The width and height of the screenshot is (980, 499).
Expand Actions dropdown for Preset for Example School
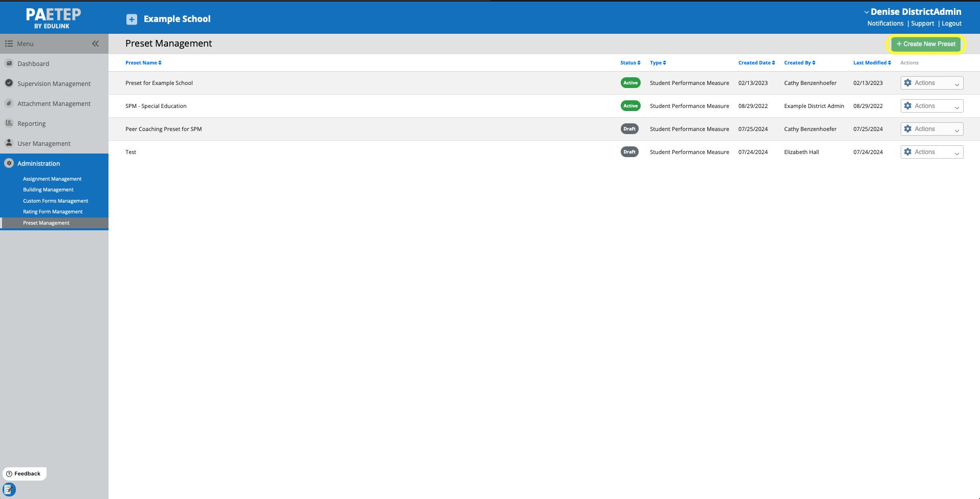(932, 83)
